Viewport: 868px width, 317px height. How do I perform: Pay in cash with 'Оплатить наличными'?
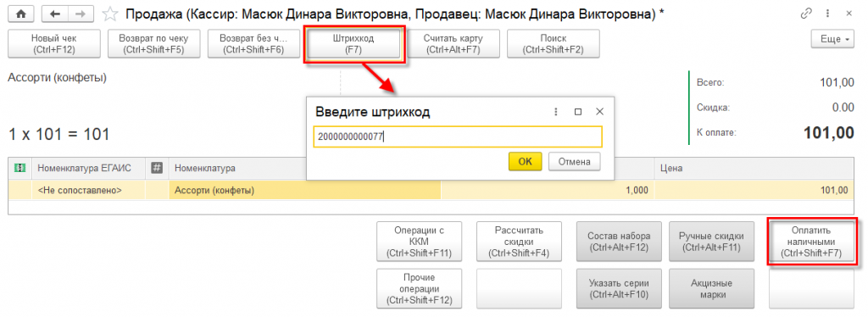pyautogui.click(x=811, y=242)
